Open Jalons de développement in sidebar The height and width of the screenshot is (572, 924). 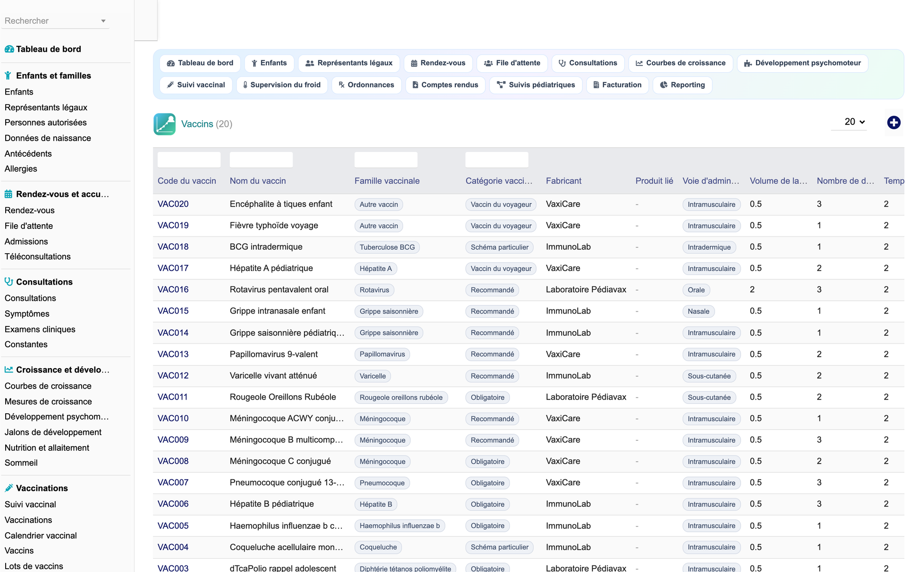click(53, 432)
